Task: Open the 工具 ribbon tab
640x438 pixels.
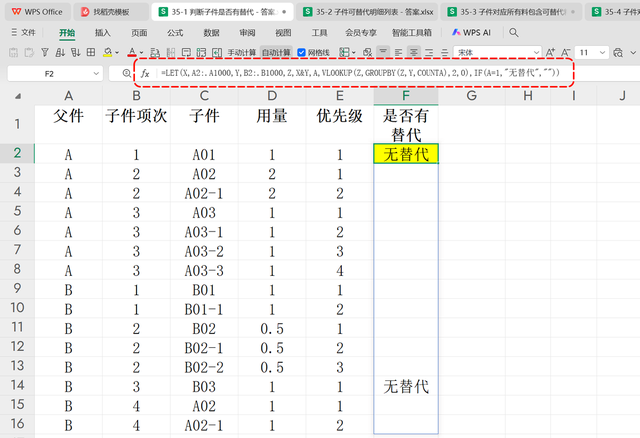Action: pos(319,33)
